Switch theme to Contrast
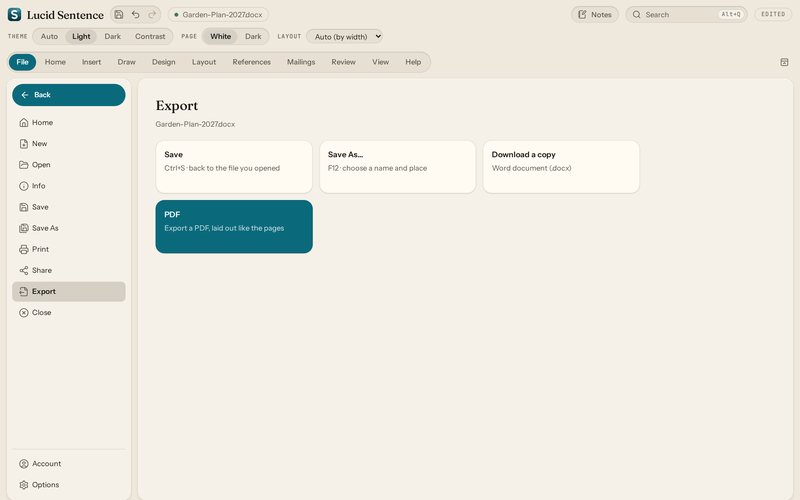This screenshot has width=800, height=500. pyautogui.click(x=150, y=36)
